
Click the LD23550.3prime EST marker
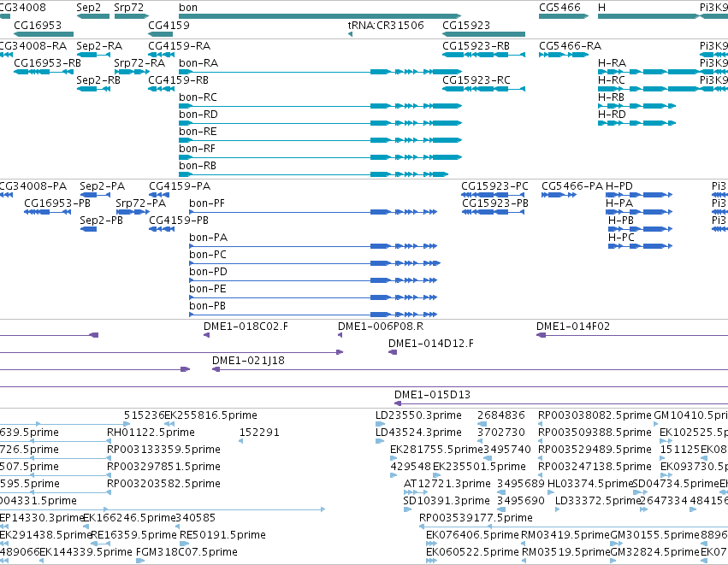[380, 424]
